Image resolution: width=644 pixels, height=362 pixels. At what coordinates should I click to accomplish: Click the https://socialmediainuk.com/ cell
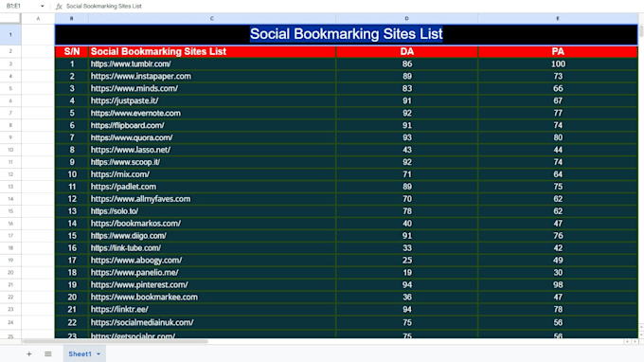(x=212, y=322)
